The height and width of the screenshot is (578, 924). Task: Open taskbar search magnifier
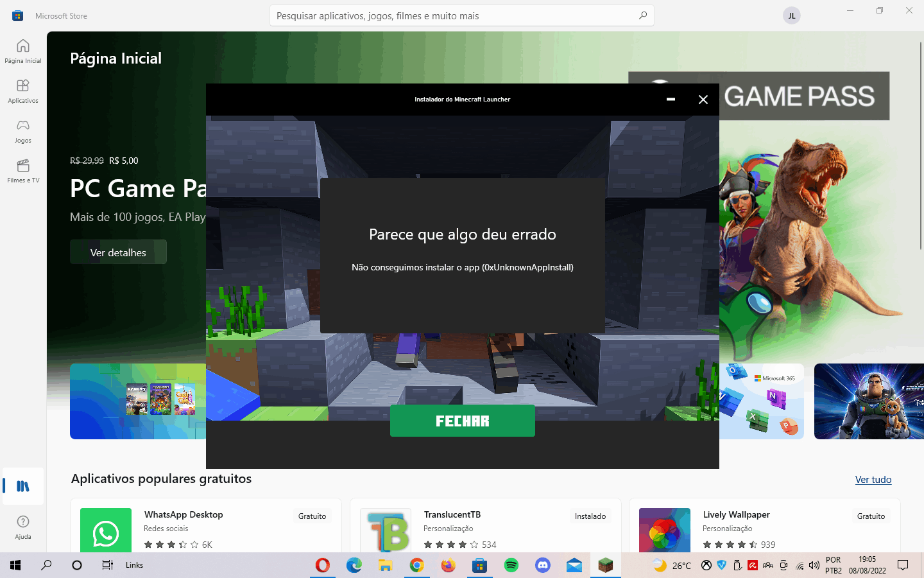point(46,565)
